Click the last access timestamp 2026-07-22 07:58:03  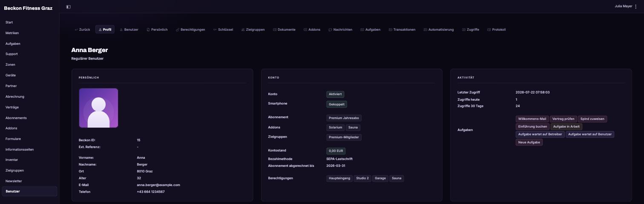pyautogui.click(x=532, y=92)
